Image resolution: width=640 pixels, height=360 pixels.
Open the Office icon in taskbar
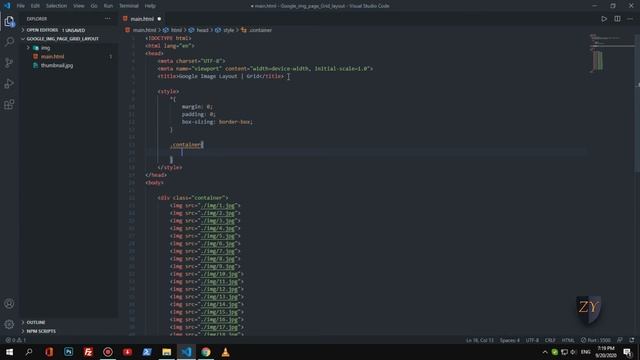click(x=49, y=352)
